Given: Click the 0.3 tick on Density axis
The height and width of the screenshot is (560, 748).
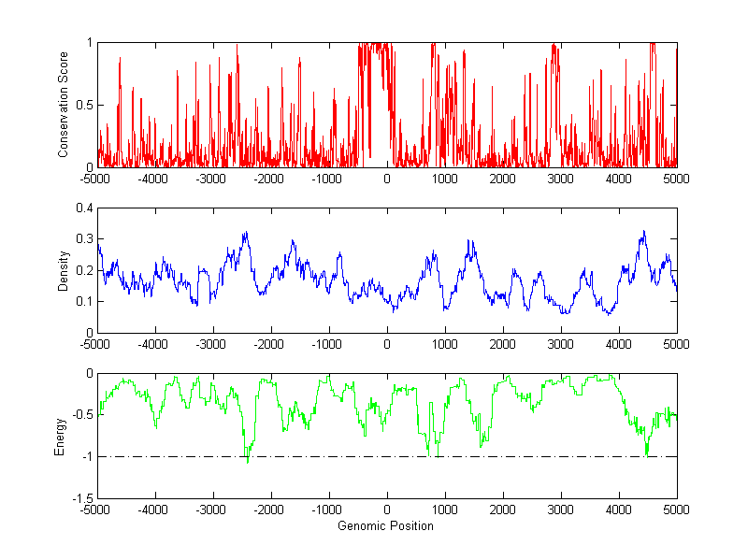Looking at the screenshot, I should coord(84,239).
